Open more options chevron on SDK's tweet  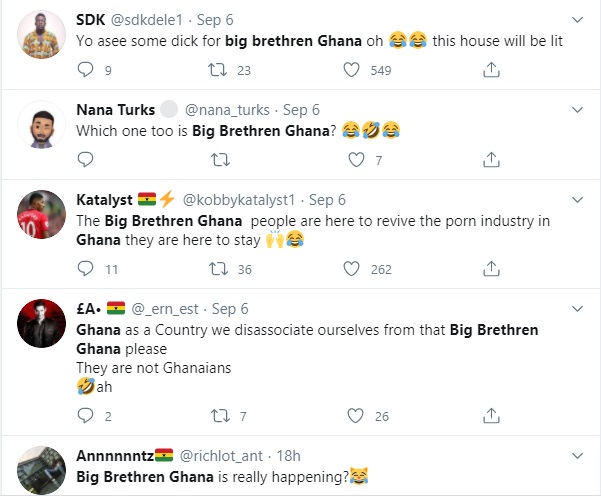point(577,19)
